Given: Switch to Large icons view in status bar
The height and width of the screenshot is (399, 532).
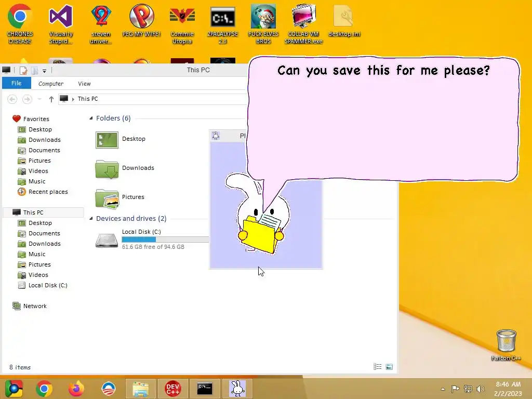Looking at the screenshot, I should [x=389, y=367].
